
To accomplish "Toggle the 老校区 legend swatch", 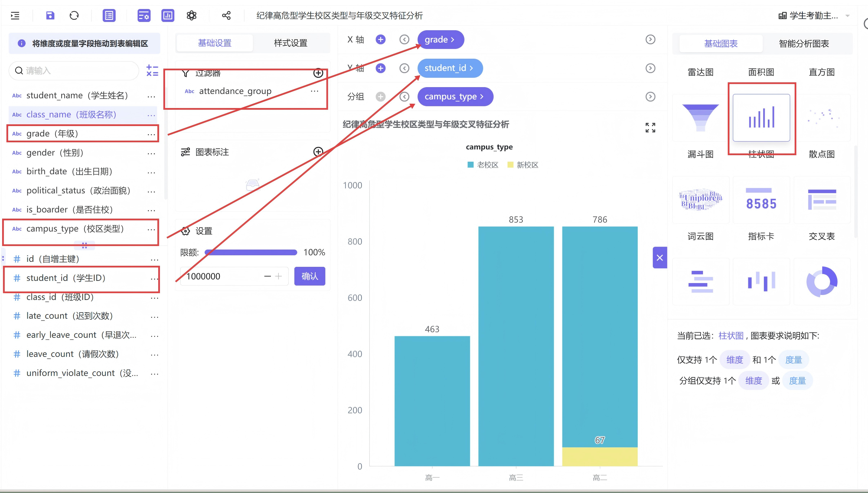I will click(470, 165).
